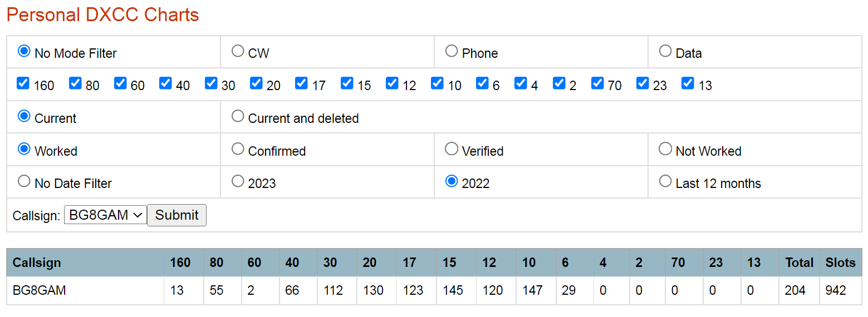The height and width of the screenshot is (317, 868).
Task: Uncheck the 6 band checkbox
Action: pos(482,83)
